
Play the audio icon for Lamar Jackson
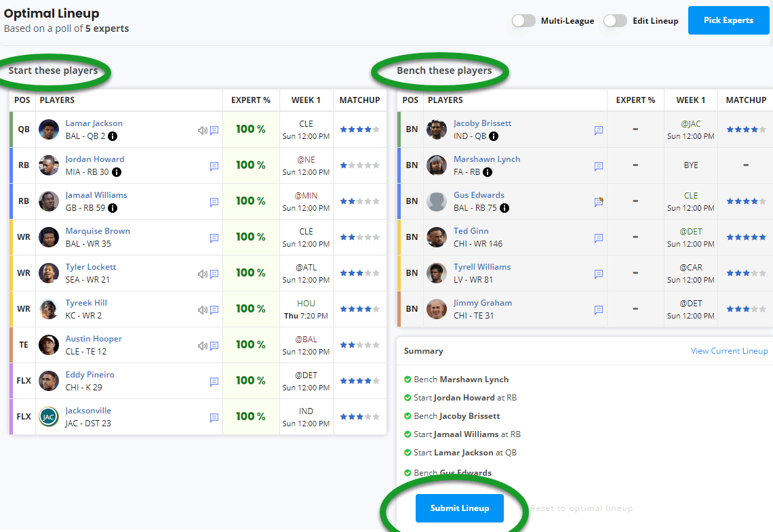tap(203, 131)
